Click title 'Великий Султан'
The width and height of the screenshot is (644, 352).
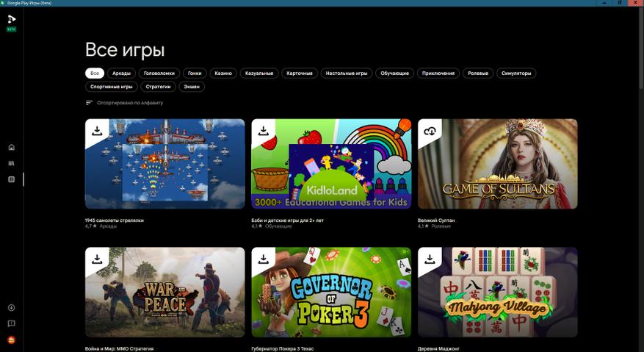pyautogui.click(x=436, y=220)
